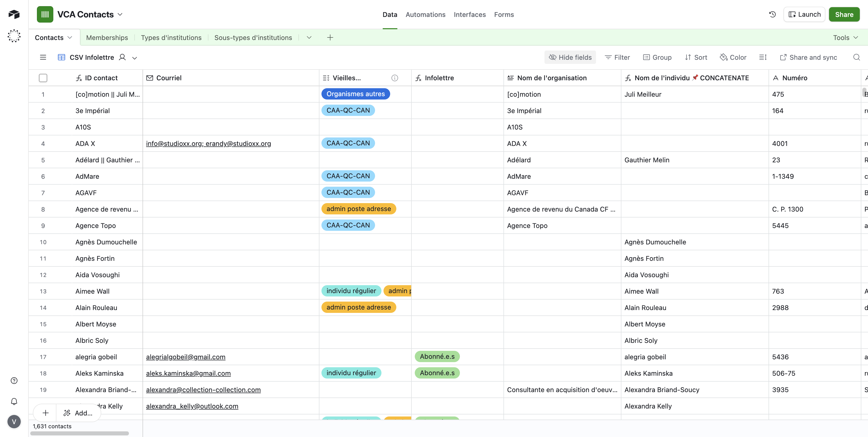Open notifications bell icon

point(14,401)
